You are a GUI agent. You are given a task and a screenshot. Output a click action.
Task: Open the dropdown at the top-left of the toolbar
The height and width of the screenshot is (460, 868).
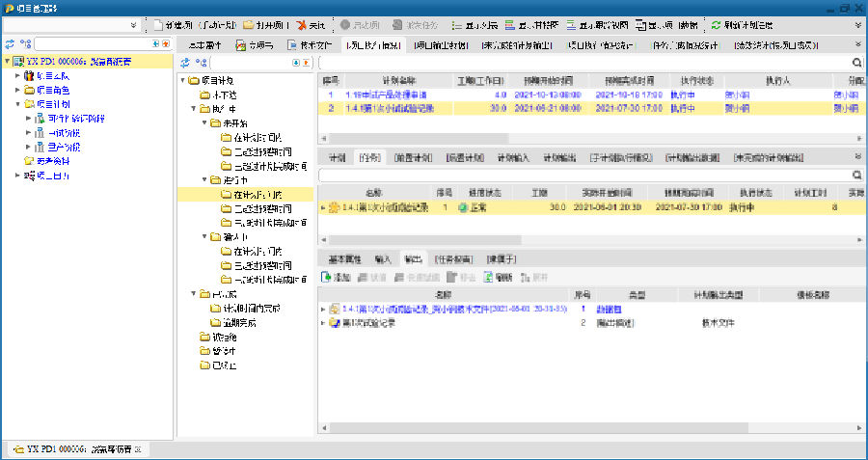pyautogui.click(x=132, y=24)
